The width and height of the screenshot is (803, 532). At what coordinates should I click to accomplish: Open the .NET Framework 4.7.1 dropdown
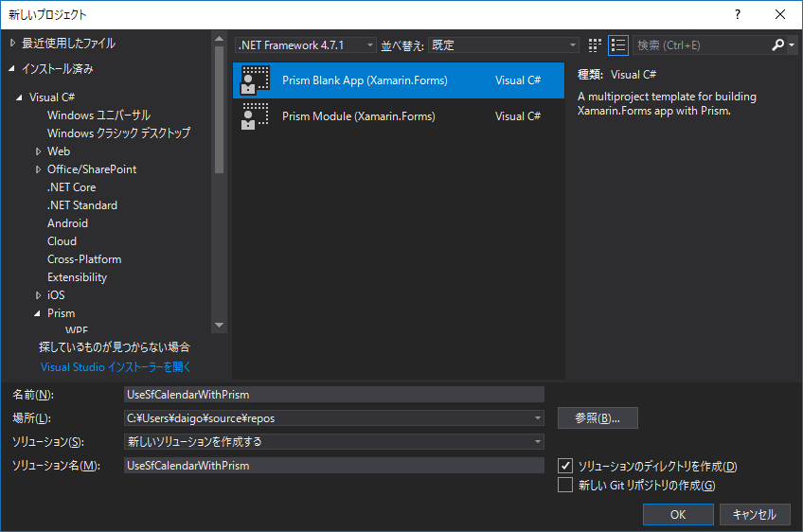(306, 45)
